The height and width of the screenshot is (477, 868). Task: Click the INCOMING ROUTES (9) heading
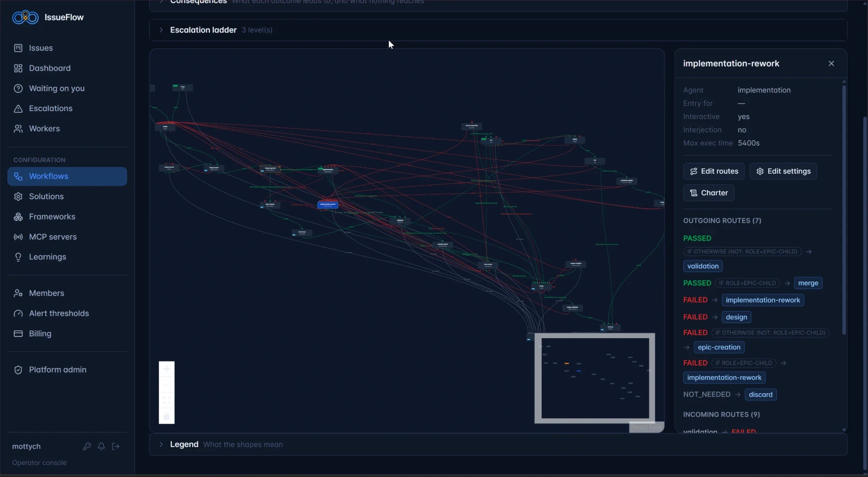[x=721, y=414]
